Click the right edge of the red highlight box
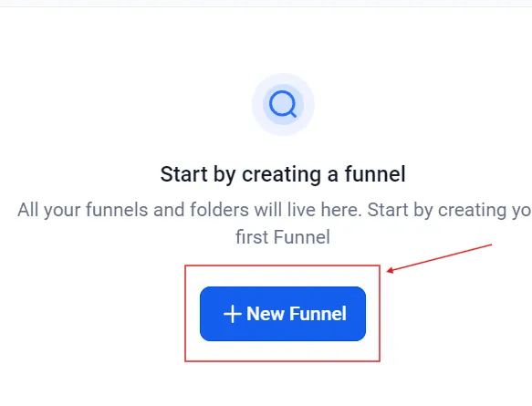 (x=380, y=314)
